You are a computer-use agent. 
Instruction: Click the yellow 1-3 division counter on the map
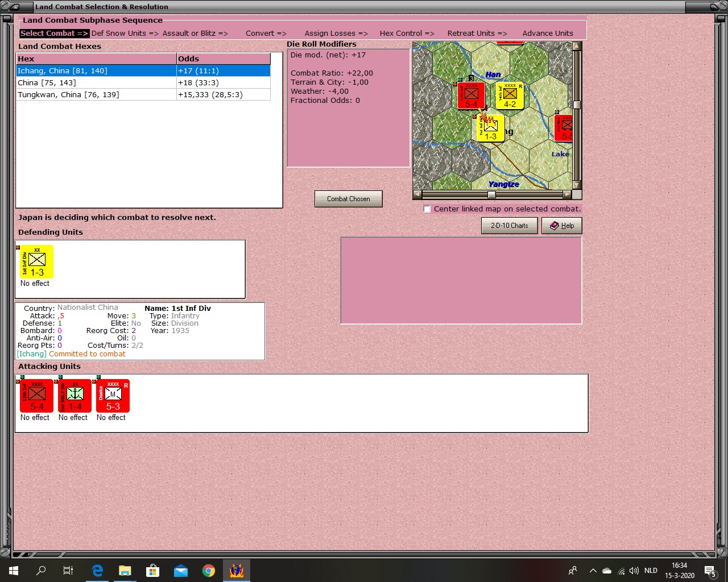491,128
